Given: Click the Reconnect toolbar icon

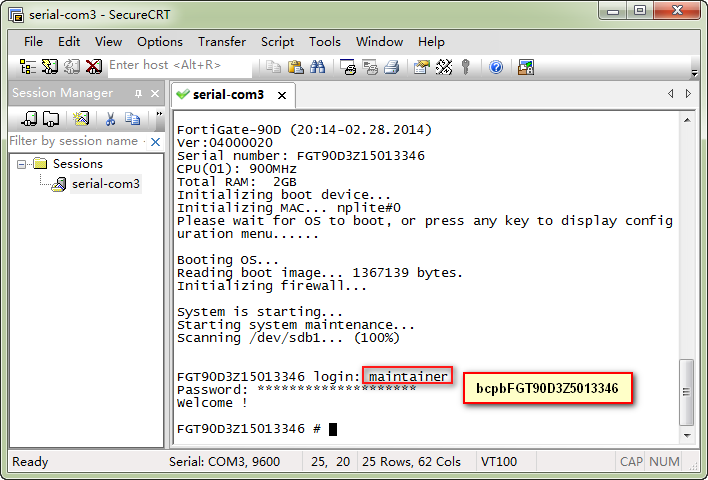Looking at the screenshot, I should coord(71,67).
